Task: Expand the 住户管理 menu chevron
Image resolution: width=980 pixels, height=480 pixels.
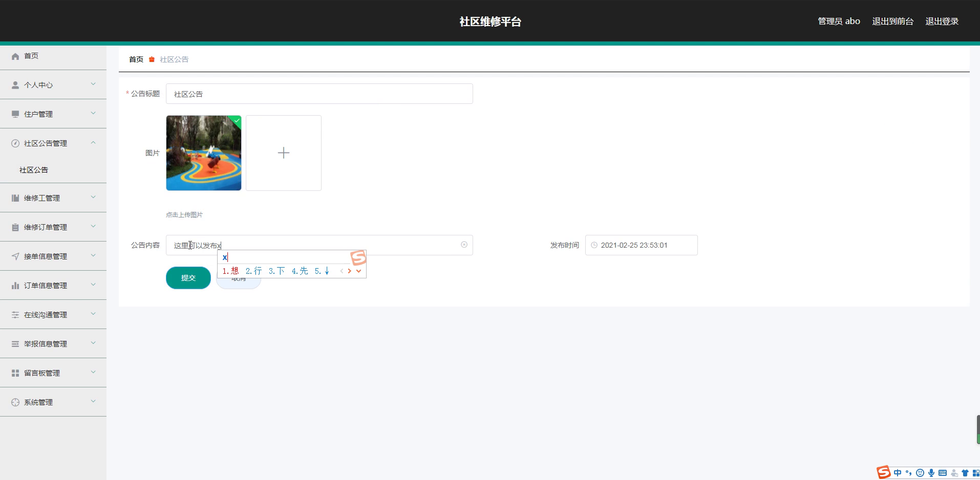Action: coord(93,113)
